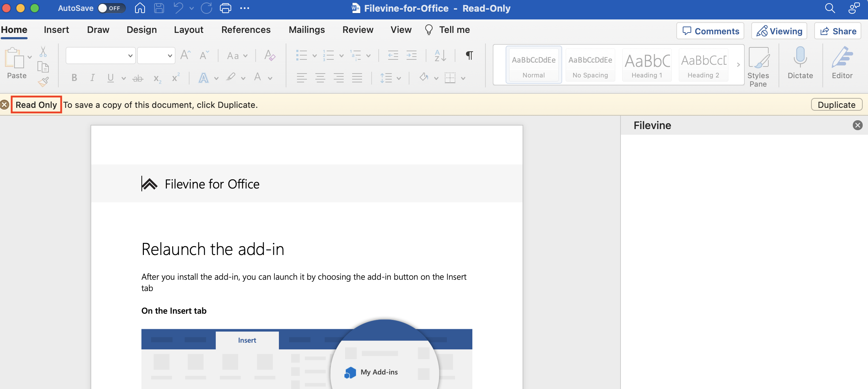Click the Cut scissors icon
Image resolution: width=868 pixels, height=389 pixels.
[x=43, y=52]
